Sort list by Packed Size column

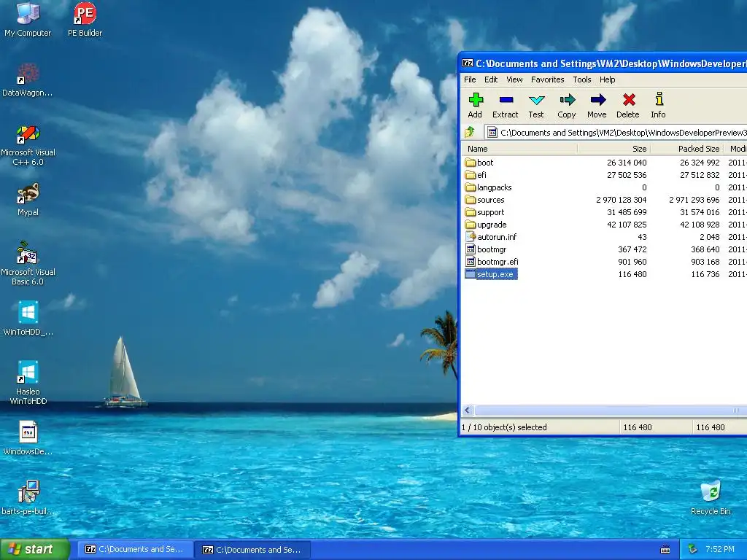pos(687,149)
